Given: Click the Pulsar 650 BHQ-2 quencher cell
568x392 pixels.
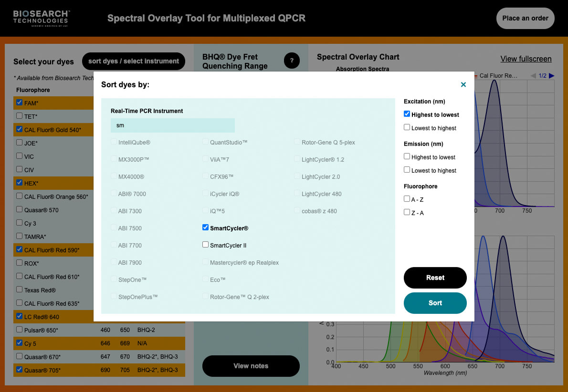Looking at the screenshot, I should tap(146, 330).
